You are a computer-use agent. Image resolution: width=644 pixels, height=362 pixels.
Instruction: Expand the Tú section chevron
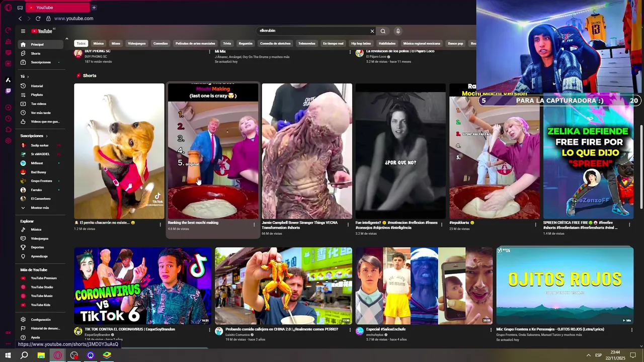click(x=28, y=76)
